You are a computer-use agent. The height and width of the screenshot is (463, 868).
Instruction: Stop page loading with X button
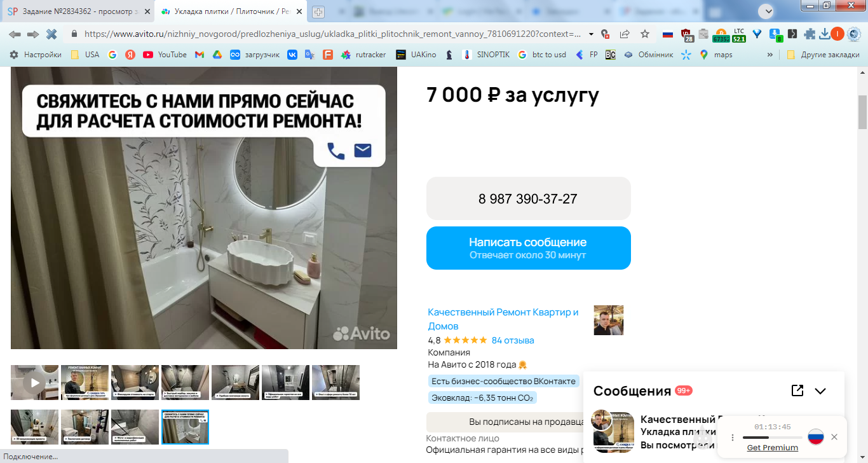(x=51, y=34)
